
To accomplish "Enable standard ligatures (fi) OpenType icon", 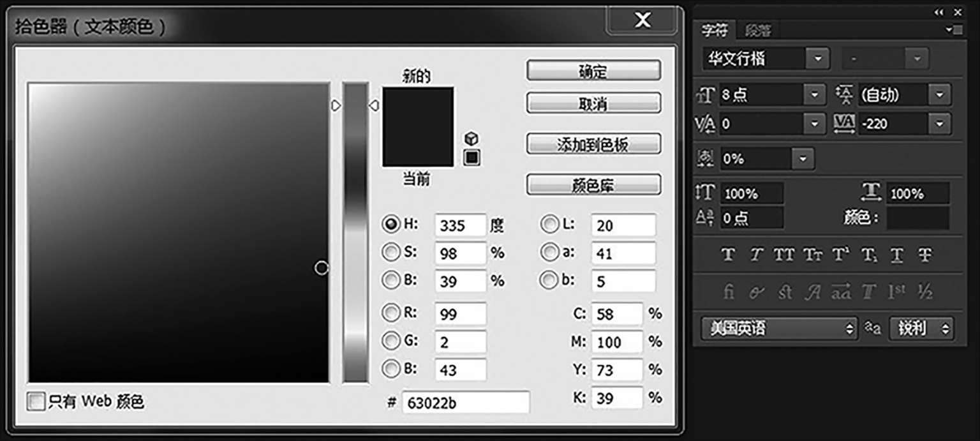I will tap(729, 292).
